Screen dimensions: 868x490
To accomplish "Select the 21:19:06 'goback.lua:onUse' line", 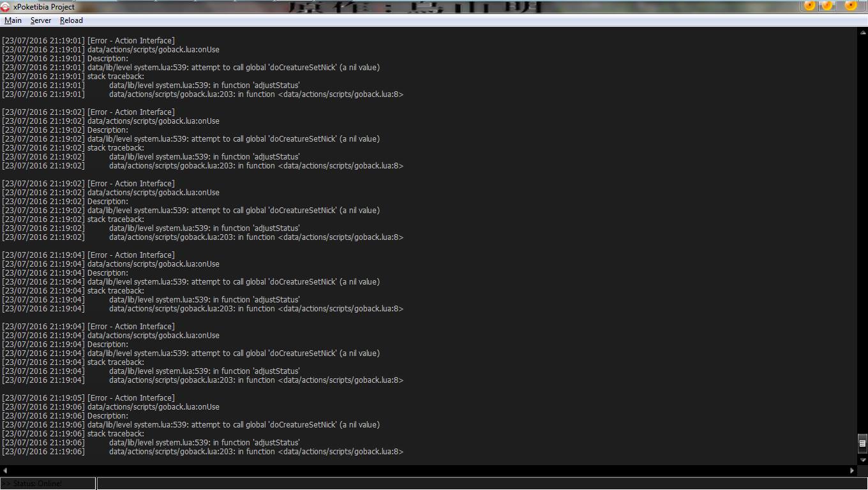I will point(110,407).
